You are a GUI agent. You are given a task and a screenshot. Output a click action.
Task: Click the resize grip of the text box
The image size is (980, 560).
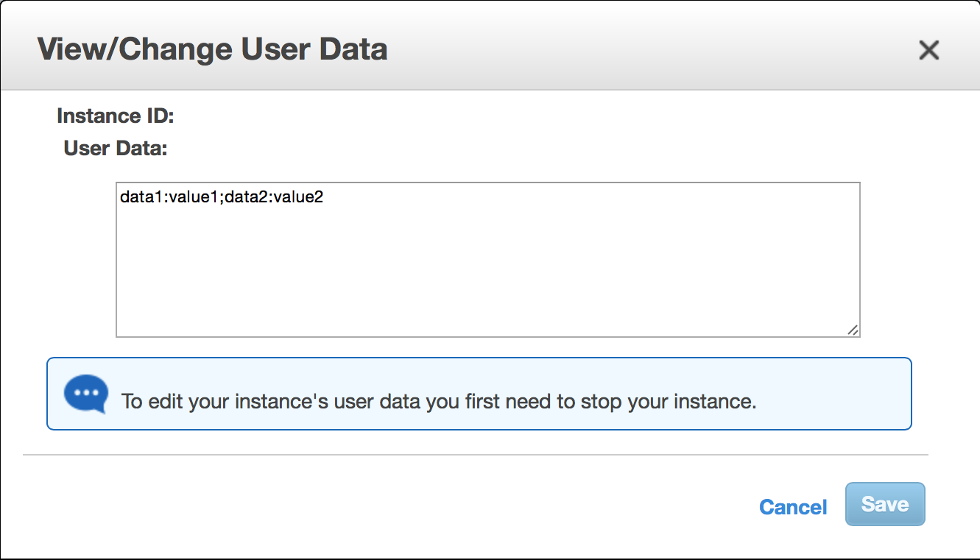(854, 331)
